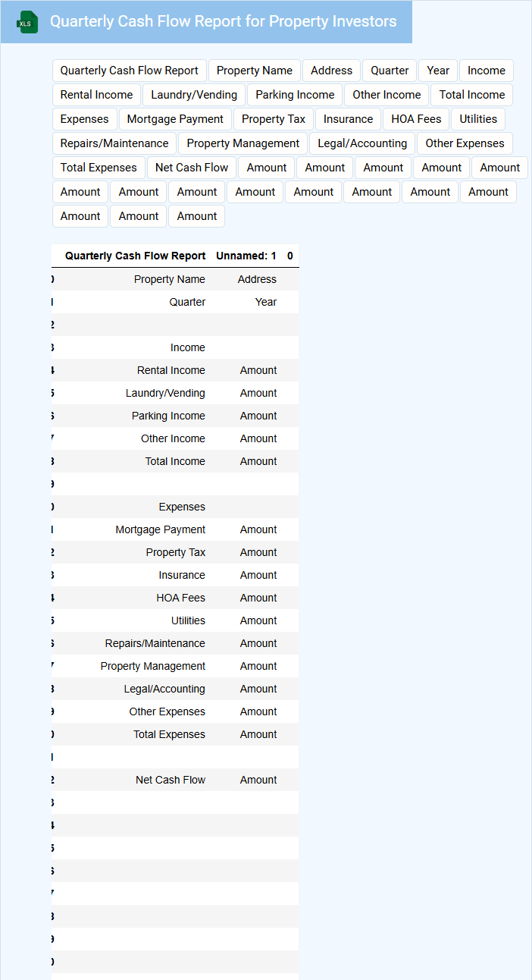Select the Total Income tag
This screenshot has height=980, width=532.
pos(472,95)
